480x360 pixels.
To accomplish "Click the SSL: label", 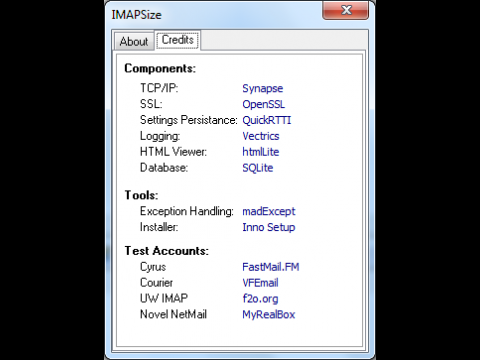I will pyautogui.click(x=151, y=104).
